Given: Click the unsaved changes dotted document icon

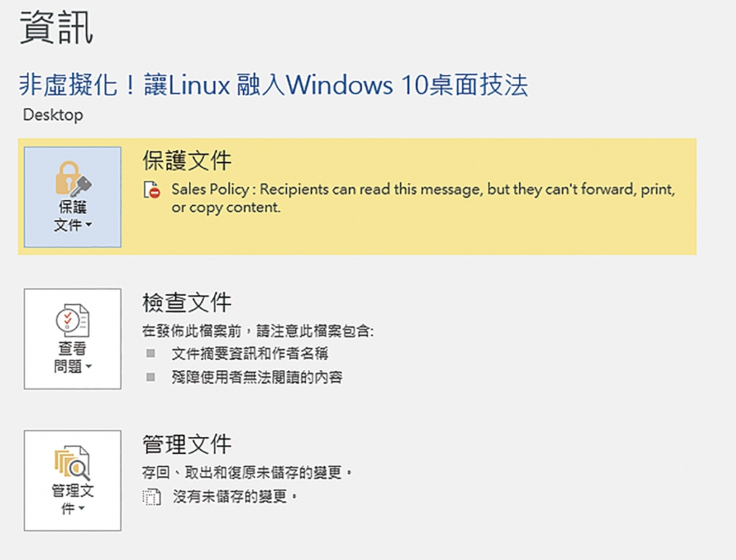Looking at the screenshot, I should [x=152, y=497].
